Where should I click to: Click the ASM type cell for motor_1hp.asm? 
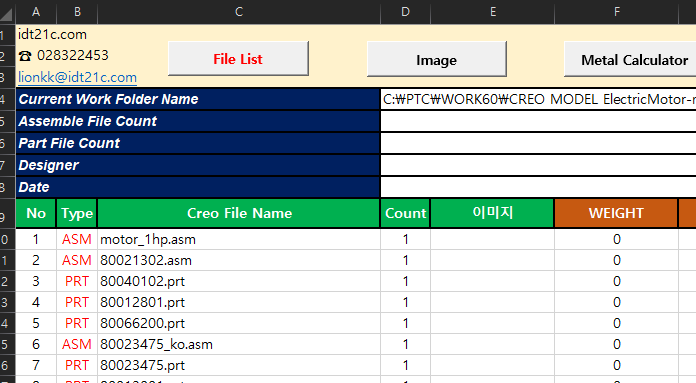click(77, 239)
